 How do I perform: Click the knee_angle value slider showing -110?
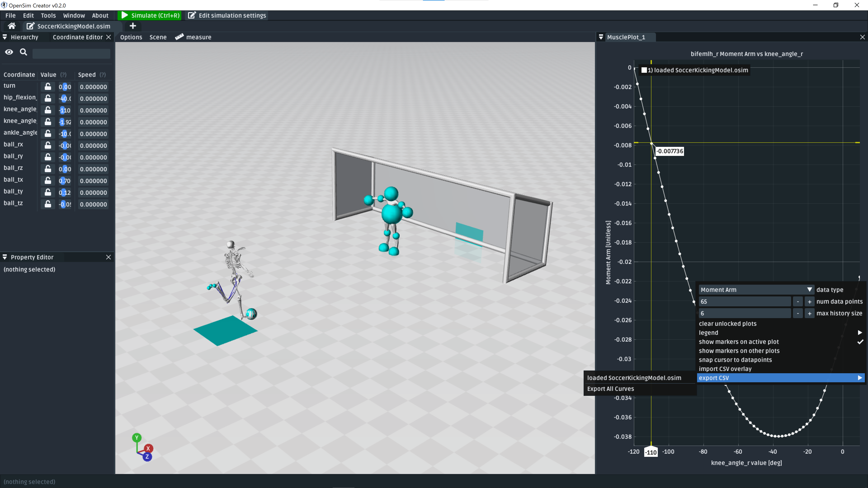[x=64, y=110]
